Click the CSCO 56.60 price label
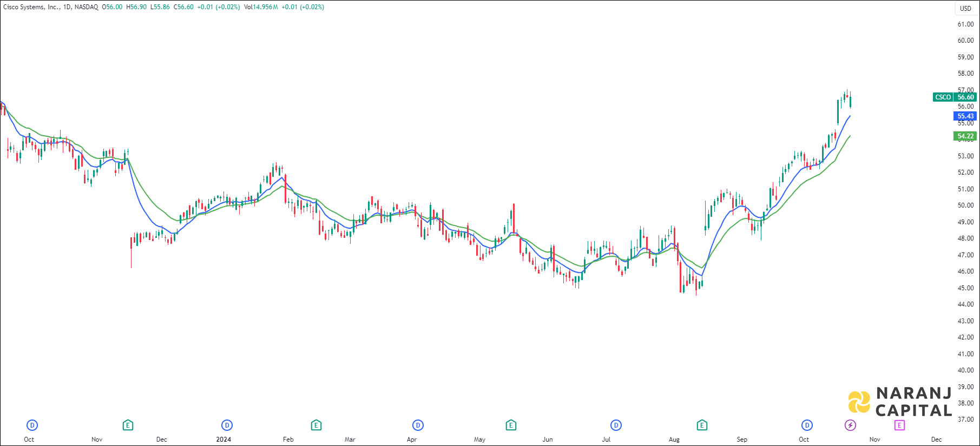 pos(955,97)
